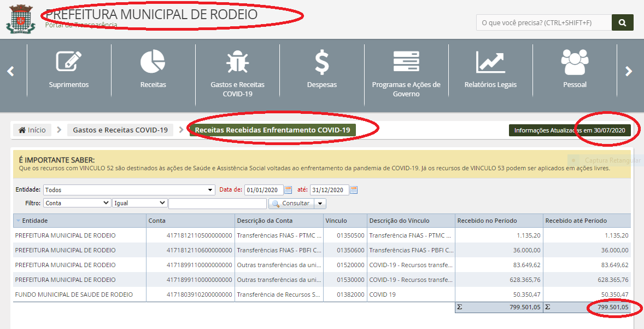Image resolution: width=644 pixels, height=329 pixels.
Task: Click the 'Data de' start date field
Action: tap(264, 190)
